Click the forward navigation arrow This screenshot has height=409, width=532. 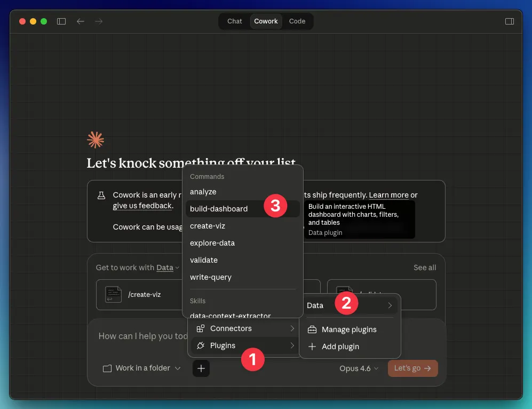(x=99, y=21)
